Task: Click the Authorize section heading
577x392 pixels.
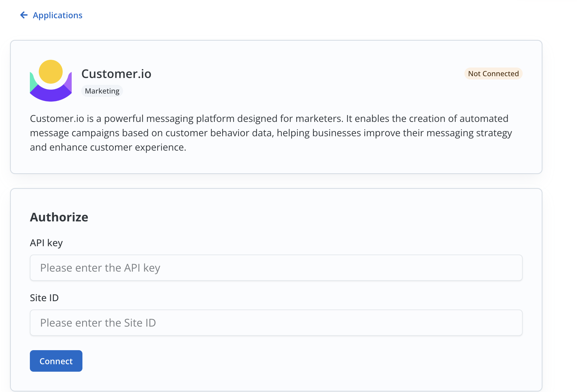Action: 59,217
